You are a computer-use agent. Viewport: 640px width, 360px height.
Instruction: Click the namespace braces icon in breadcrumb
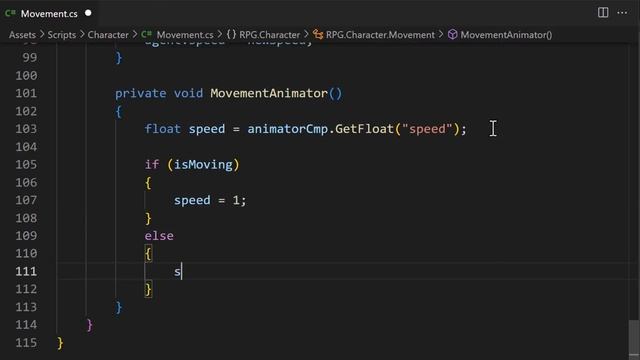point(231,35)
